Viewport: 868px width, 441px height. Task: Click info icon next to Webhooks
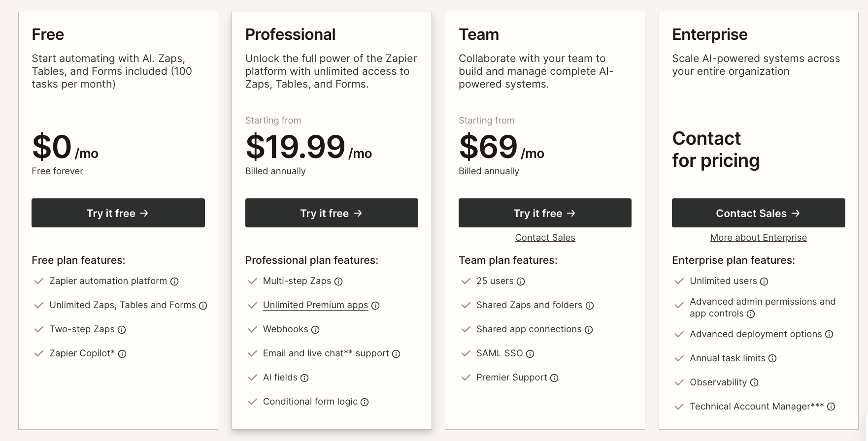[x=315, y=330]
